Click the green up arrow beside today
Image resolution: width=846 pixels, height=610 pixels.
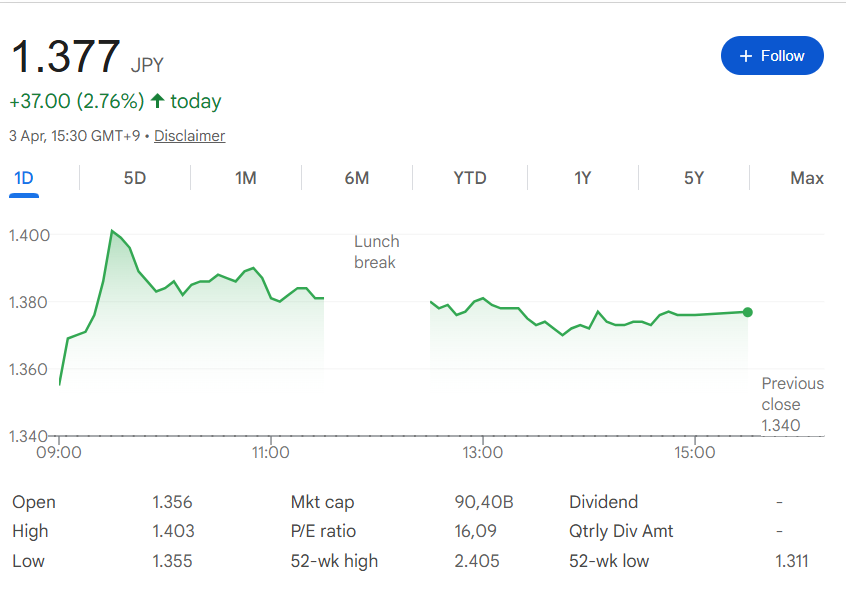click(158, 101)
